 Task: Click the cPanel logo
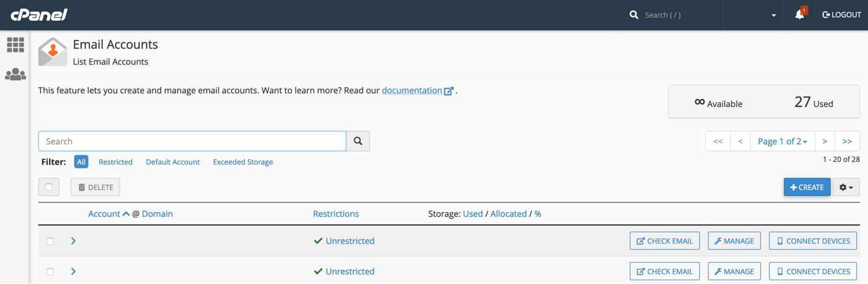pos(39,15)
